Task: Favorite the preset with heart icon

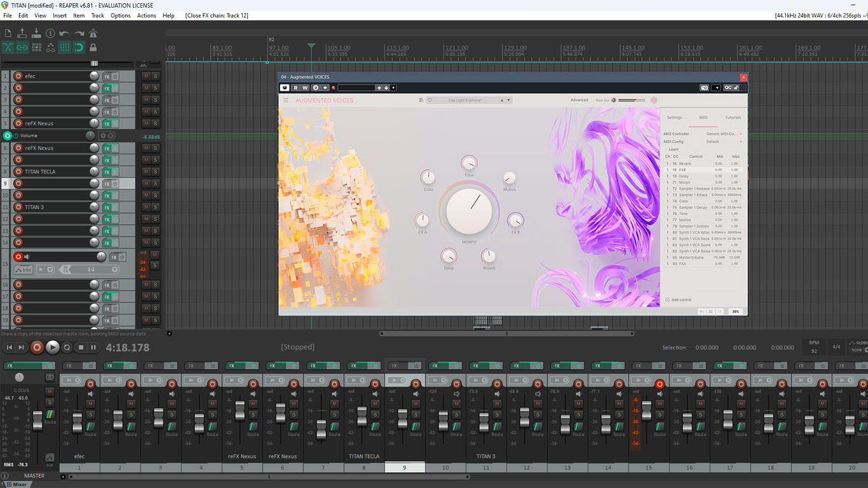Action: 430,100
